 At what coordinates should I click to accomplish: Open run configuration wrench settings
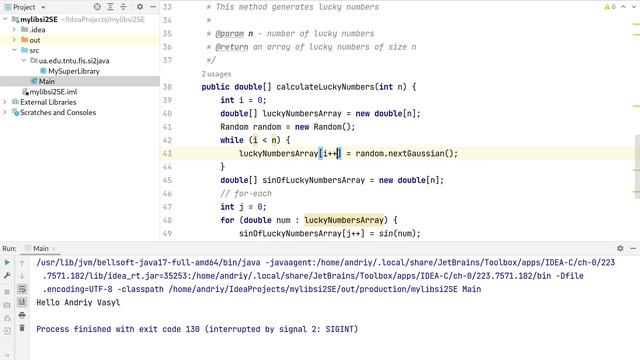point(7,276)
